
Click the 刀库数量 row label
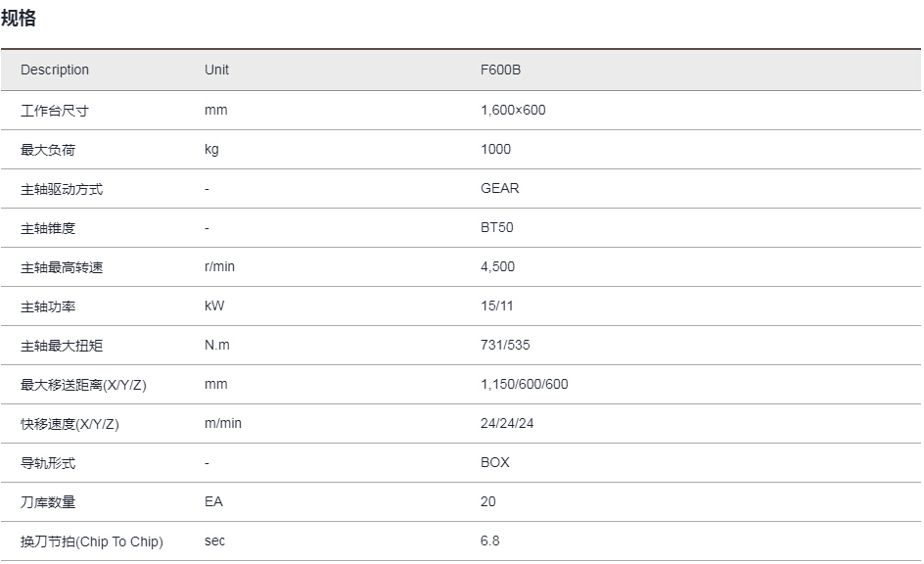click(48, 502)
